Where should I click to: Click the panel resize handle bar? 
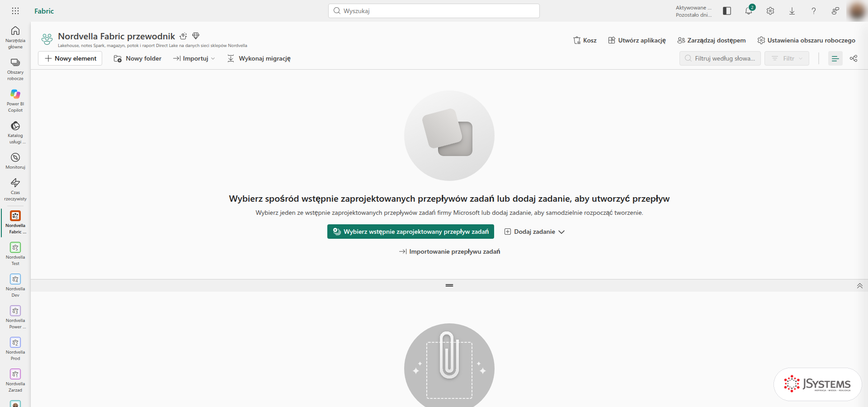pyautogui.click(x=449, y=285)
